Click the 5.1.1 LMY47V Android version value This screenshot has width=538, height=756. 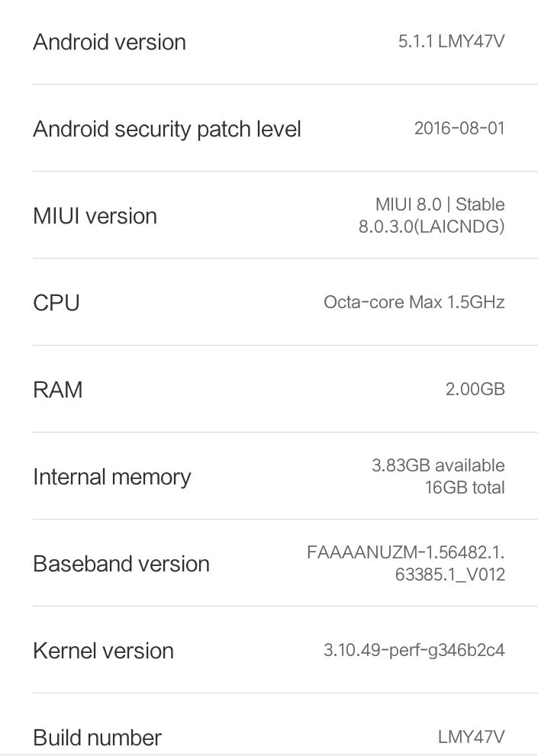coord(451,42)
